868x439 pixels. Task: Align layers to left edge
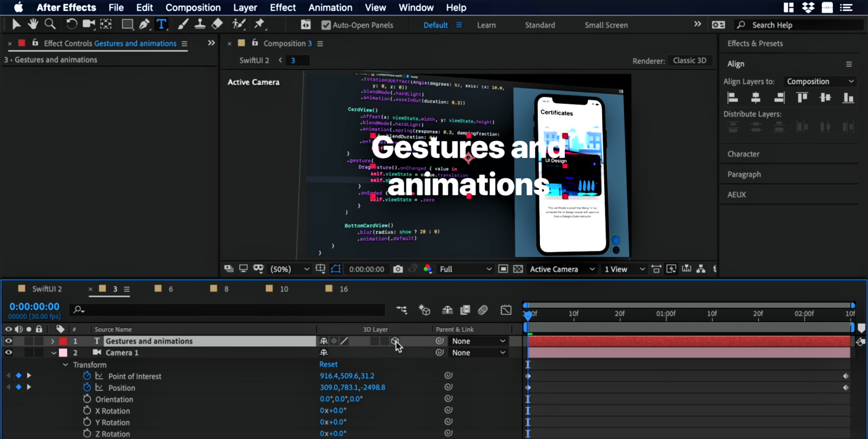point(732,98)
